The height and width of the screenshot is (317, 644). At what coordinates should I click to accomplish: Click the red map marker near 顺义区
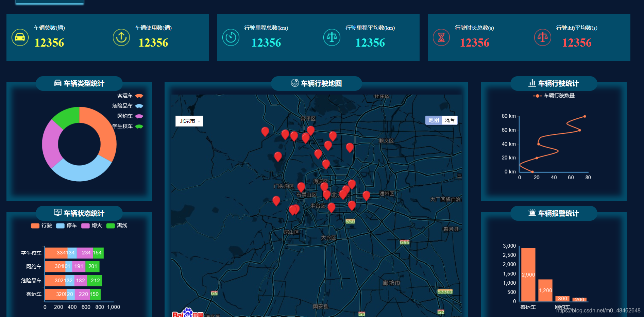[x=350, y=148]
